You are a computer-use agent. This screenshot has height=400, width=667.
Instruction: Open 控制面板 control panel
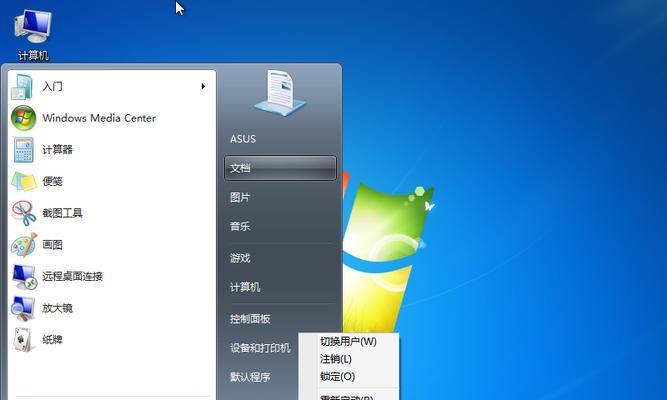(250, 319)
